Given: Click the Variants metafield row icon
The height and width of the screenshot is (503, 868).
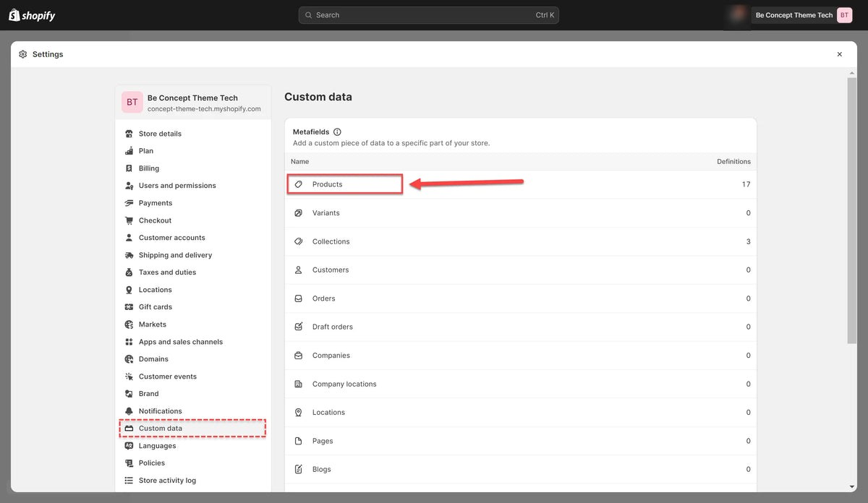Looking at the screenshot, I should [x=299, y=213].
